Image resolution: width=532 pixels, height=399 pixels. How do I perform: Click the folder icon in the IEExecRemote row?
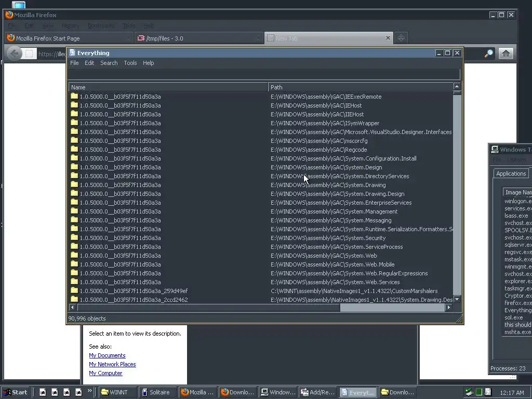74,96
